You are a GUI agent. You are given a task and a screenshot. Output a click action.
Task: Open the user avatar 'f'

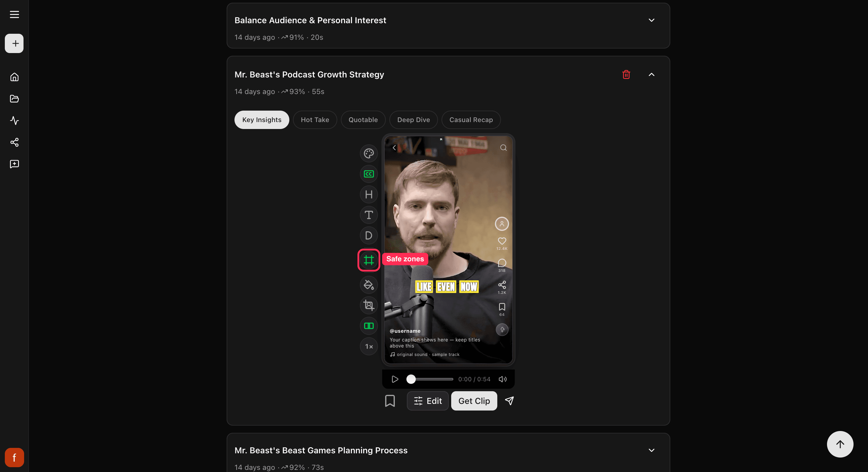click(x=14, y=457)
